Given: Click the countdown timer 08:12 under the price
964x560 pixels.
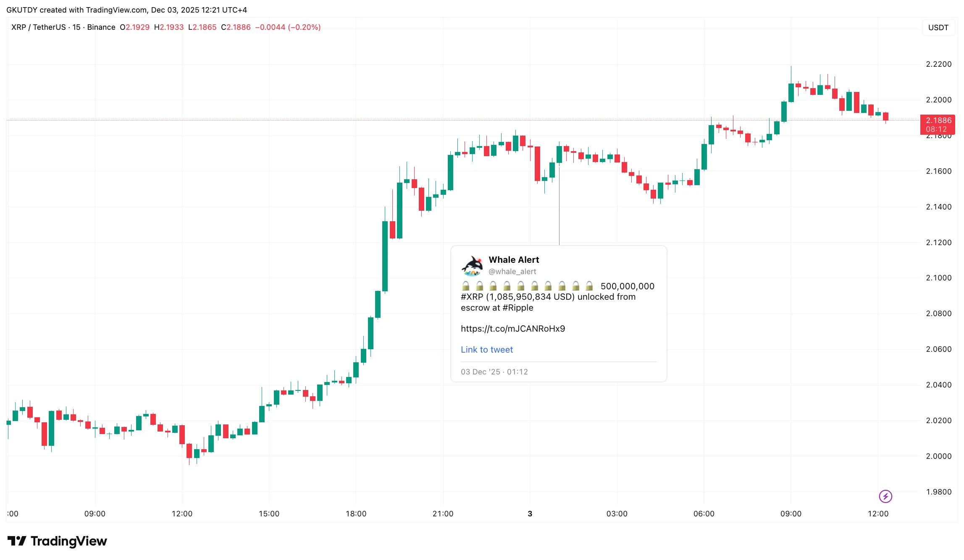Looking at the screenshot, I should click(x=937, y=129).
